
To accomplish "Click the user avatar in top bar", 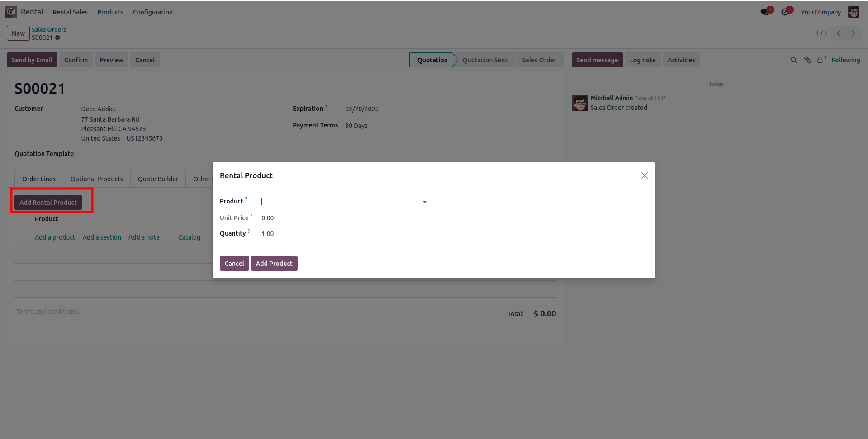I will tap(854, 12).
